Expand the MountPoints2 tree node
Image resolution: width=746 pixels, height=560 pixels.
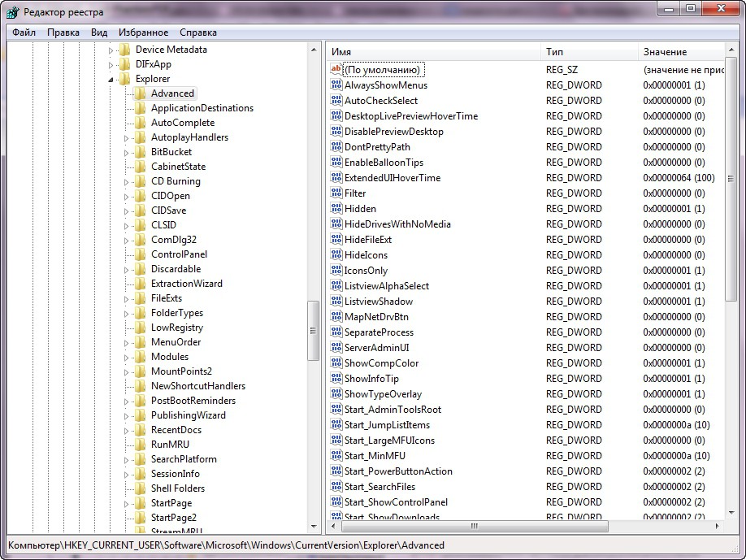point(127,372)
